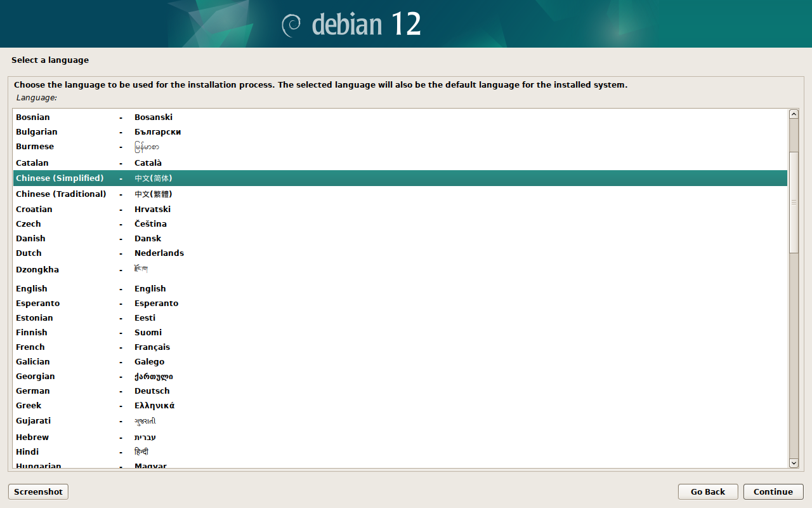The width and height of the screenshot is (812, 508).
Task: Choose Greek from the language list
Action: 400,405
